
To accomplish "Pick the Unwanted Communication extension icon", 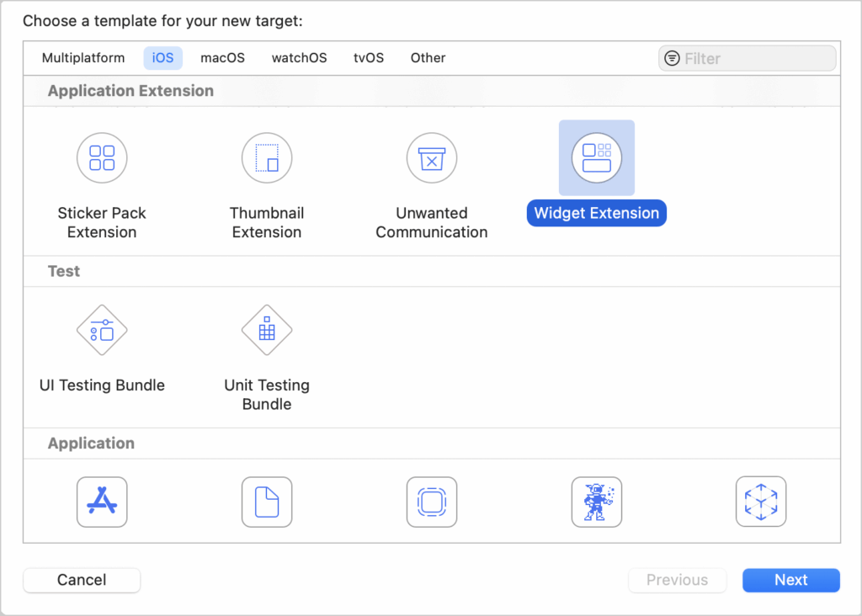I will click(432, 158).
